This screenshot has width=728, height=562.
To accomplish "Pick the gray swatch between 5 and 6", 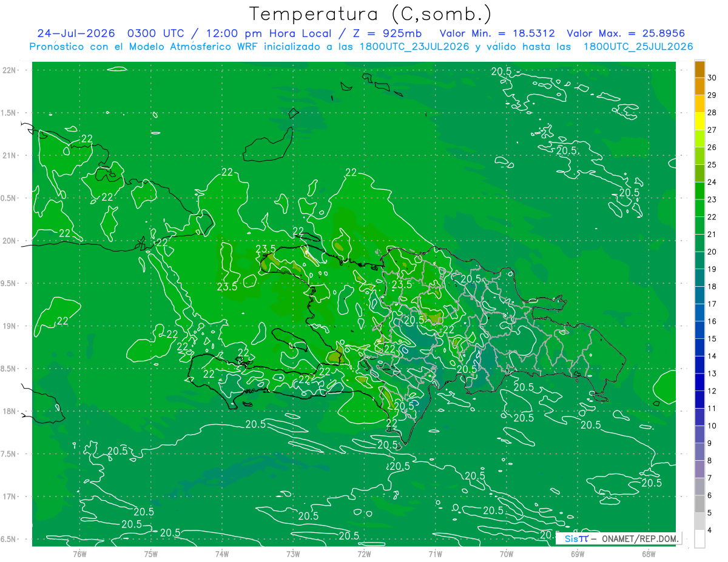I will [x=699, y=504].
